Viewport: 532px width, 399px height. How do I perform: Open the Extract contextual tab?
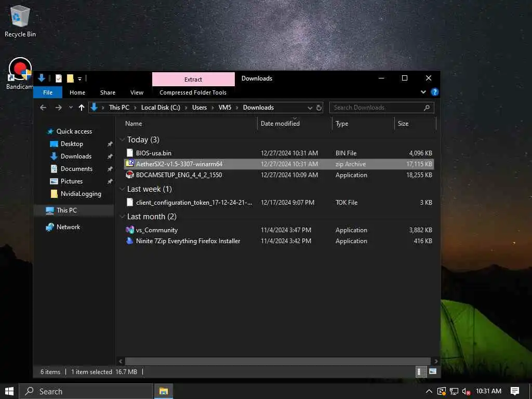point(193,79)
